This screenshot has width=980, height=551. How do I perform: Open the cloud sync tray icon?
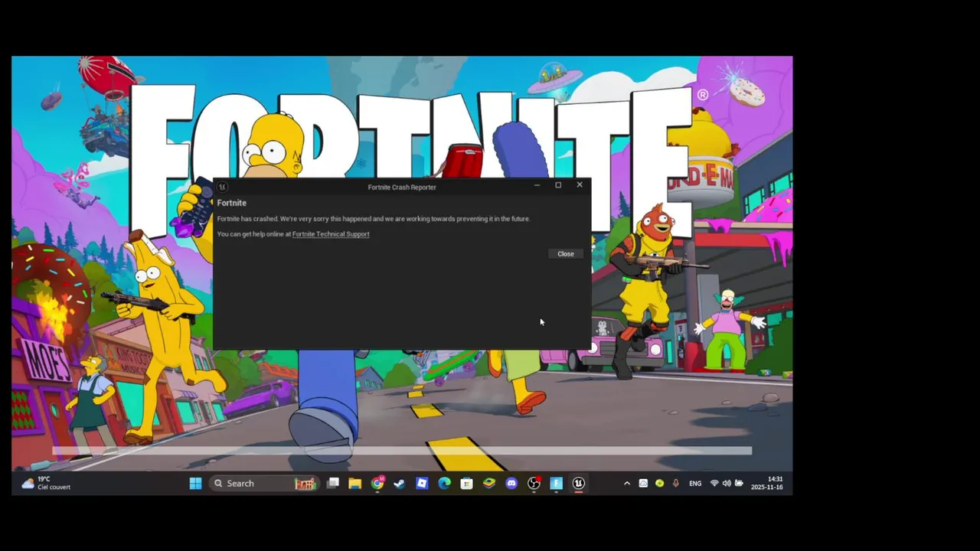click(x=643, y=484)
